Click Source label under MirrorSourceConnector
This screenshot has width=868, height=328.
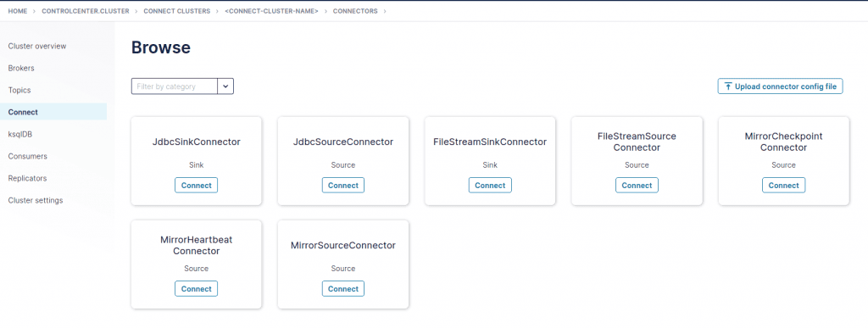[343, 269]
